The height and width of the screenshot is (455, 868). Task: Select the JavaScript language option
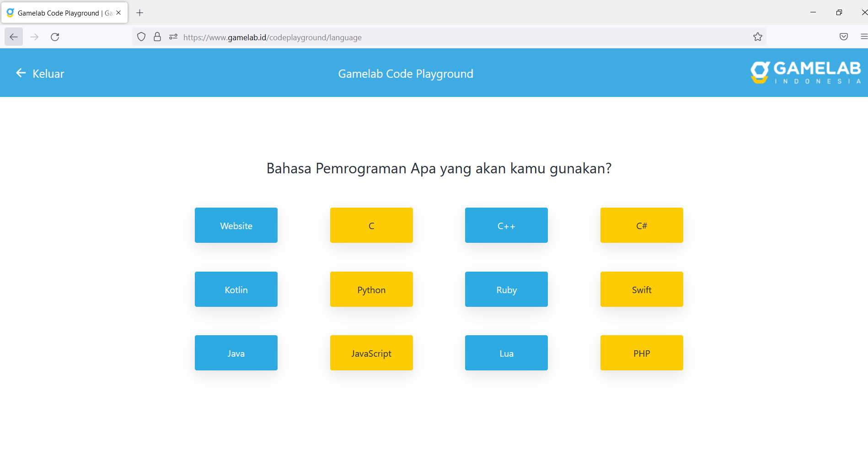(x=371, y=353)
